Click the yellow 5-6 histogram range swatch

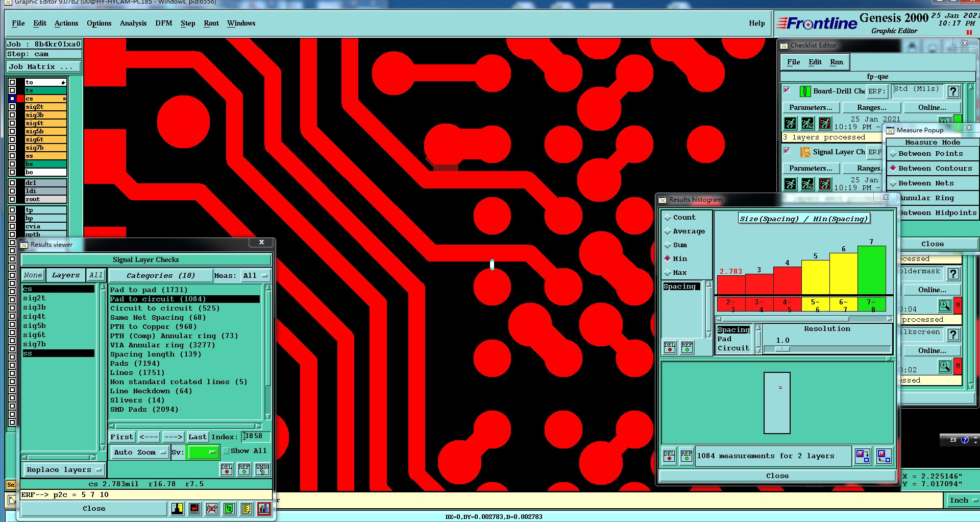pyautogui.click(x=815, y=305)
